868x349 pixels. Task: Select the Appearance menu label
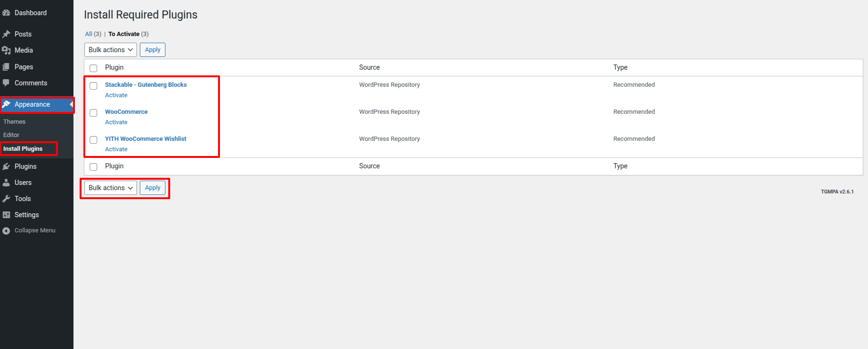(32, 104)
